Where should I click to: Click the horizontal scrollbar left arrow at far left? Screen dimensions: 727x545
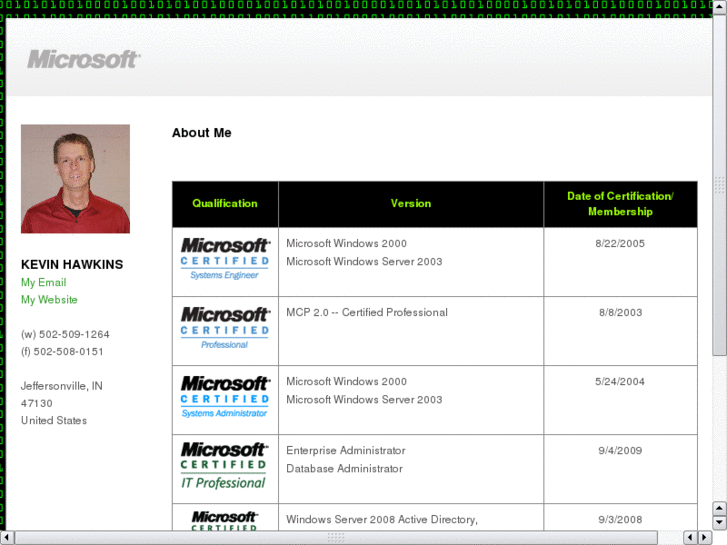point(6,538)
